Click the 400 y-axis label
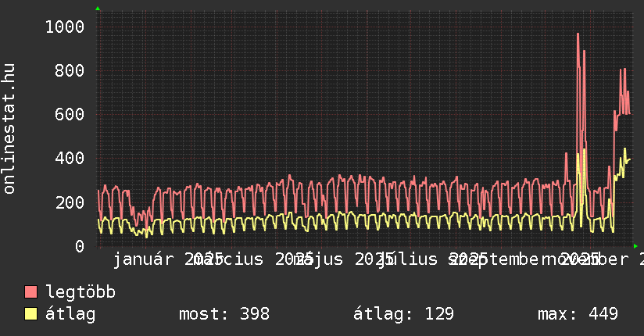This screenshot has width=644, height=336. 69,159
